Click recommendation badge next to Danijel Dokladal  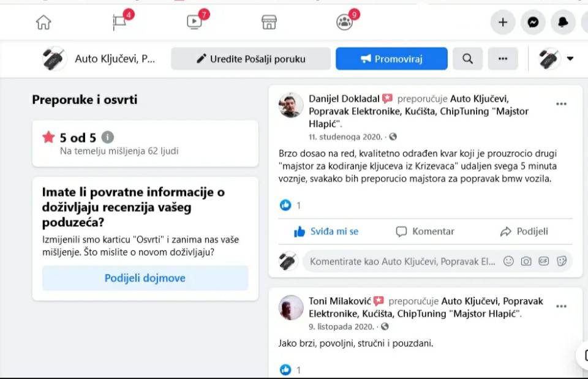pos(387,99)
